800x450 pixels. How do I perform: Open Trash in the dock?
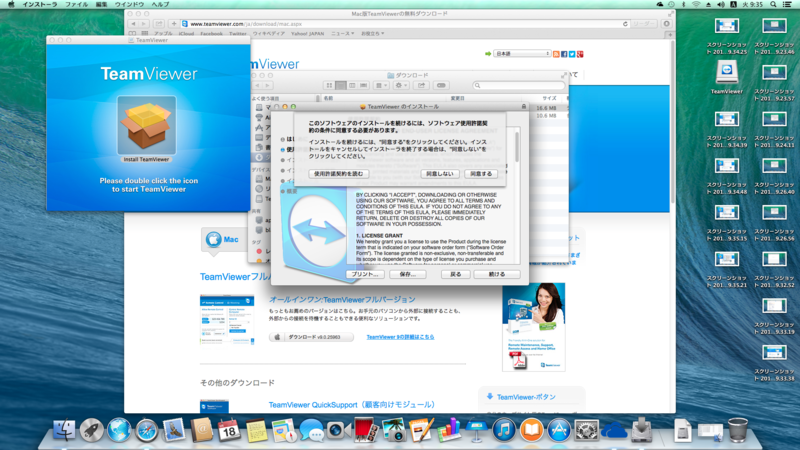[x=738, y=430]
